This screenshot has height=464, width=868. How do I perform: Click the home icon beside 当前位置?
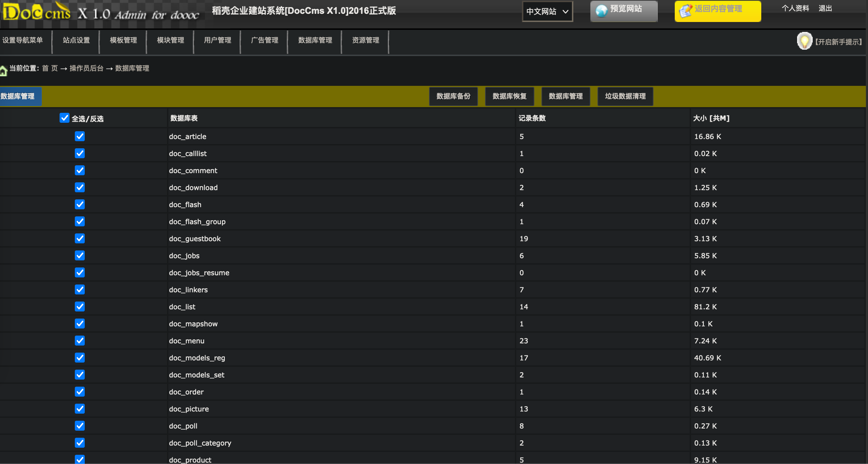pos(4,71)
